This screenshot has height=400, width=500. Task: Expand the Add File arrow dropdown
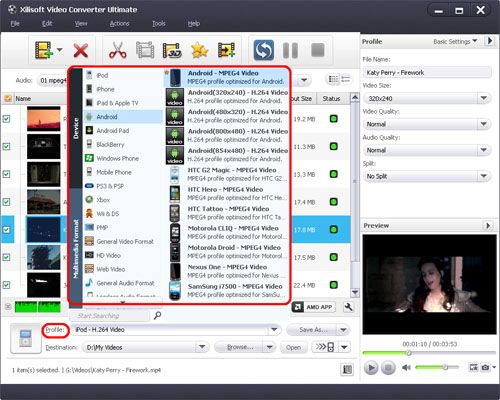tap(60, 50)
